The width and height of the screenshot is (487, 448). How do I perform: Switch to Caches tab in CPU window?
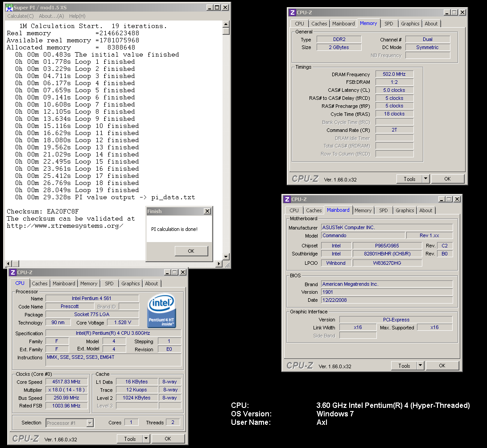click(39, 284)
